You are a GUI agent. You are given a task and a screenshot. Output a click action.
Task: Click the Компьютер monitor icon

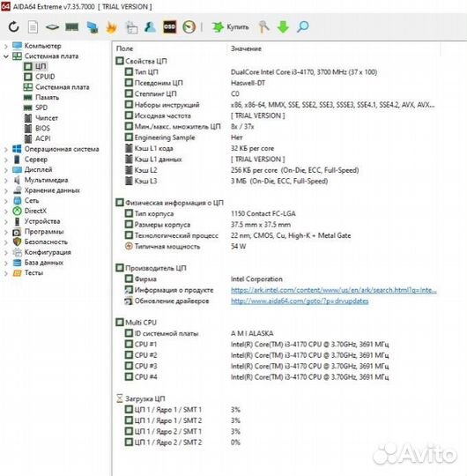coord(17,46)
